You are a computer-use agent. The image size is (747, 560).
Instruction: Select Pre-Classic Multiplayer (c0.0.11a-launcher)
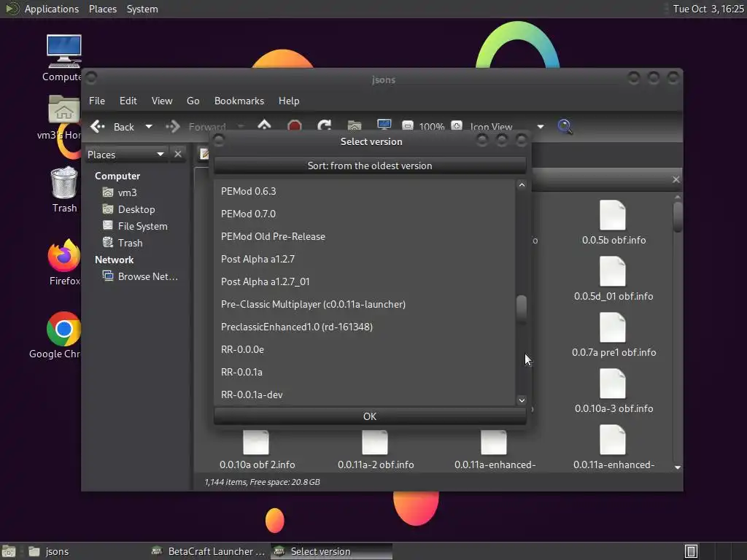(x=365, y=304)
